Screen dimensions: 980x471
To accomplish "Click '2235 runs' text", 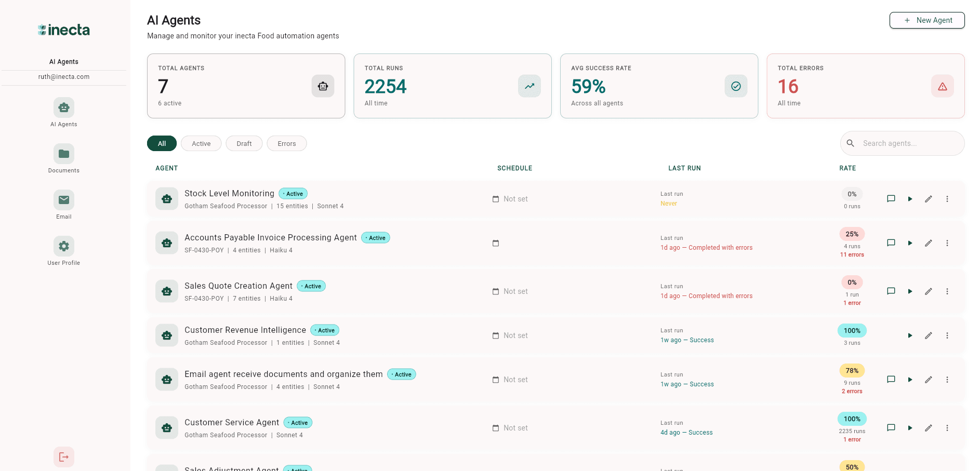I will point(852,432).
